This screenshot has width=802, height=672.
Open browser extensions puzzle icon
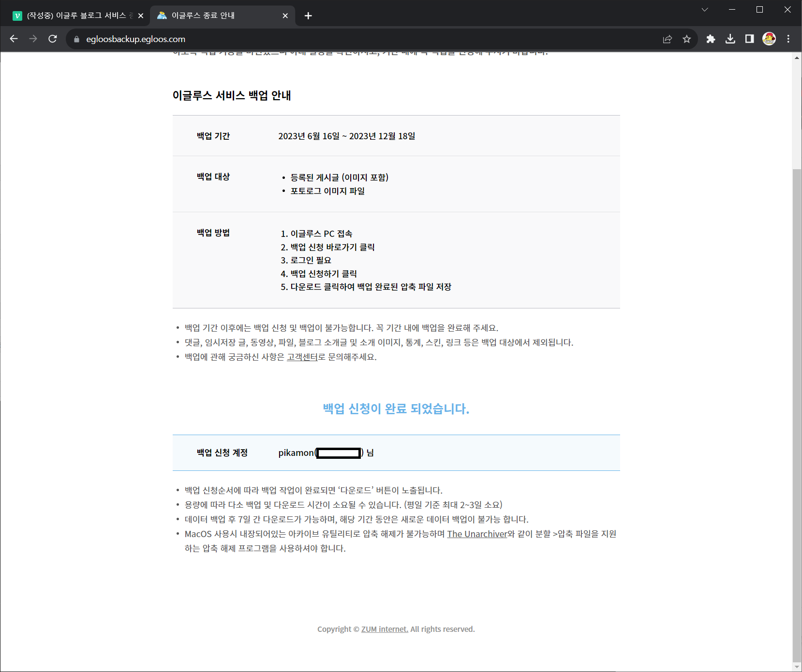pos(711,39)
